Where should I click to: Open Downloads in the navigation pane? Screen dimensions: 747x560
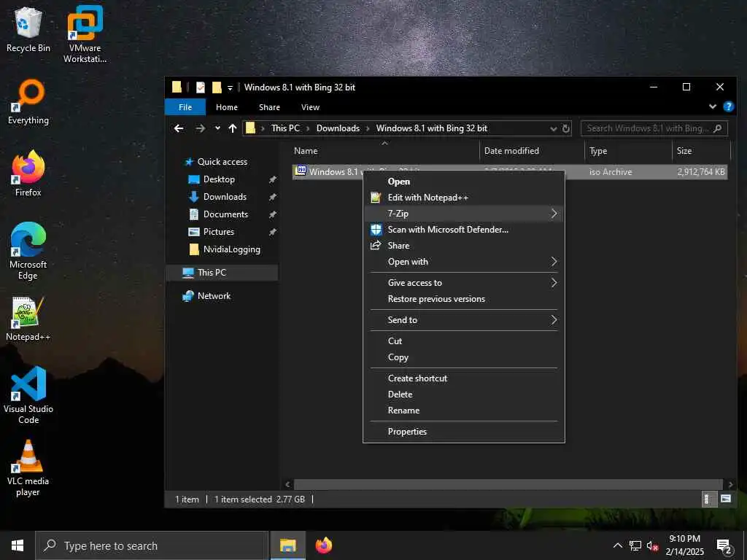pos(225,197)
